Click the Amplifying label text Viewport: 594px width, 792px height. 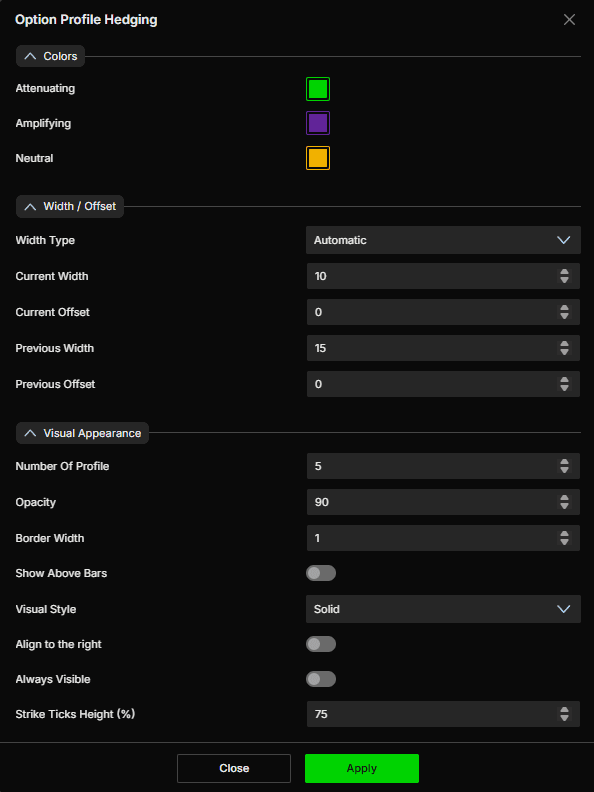43,124
